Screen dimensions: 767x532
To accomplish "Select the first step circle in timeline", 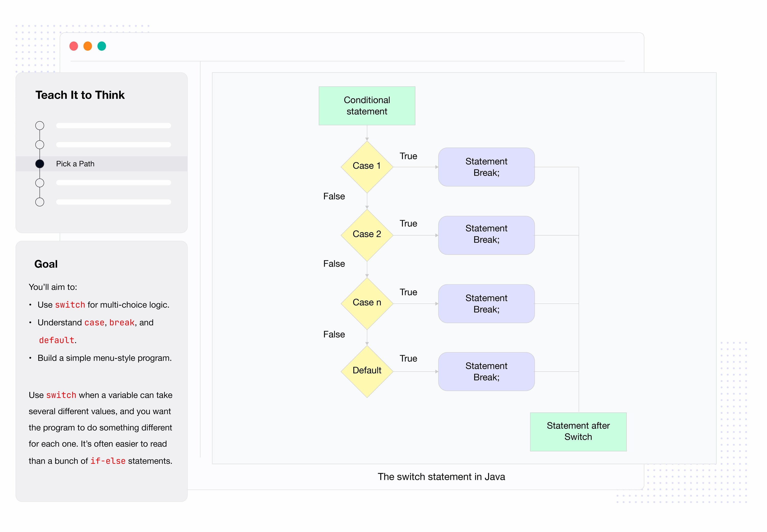I will (40, 126).
